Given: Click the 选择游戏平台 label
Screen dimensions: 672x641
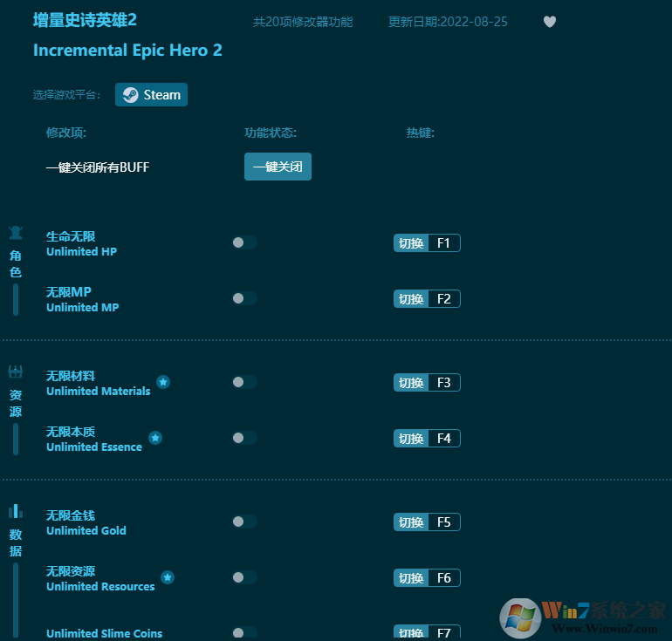Looking at the screenshot, I should click(x=66, y=95).
